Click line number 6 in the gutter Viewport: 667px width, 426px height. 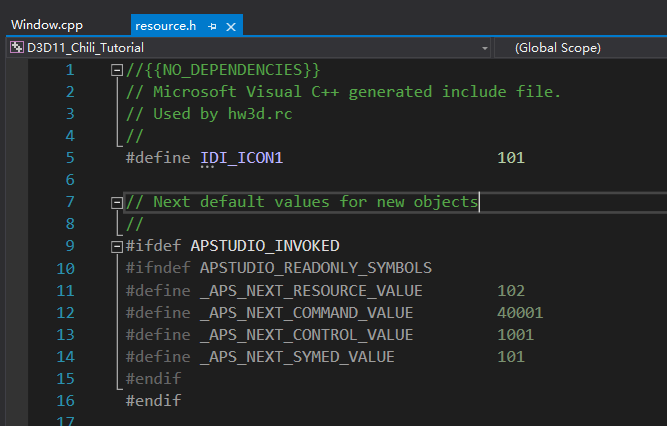coord(70,180)
